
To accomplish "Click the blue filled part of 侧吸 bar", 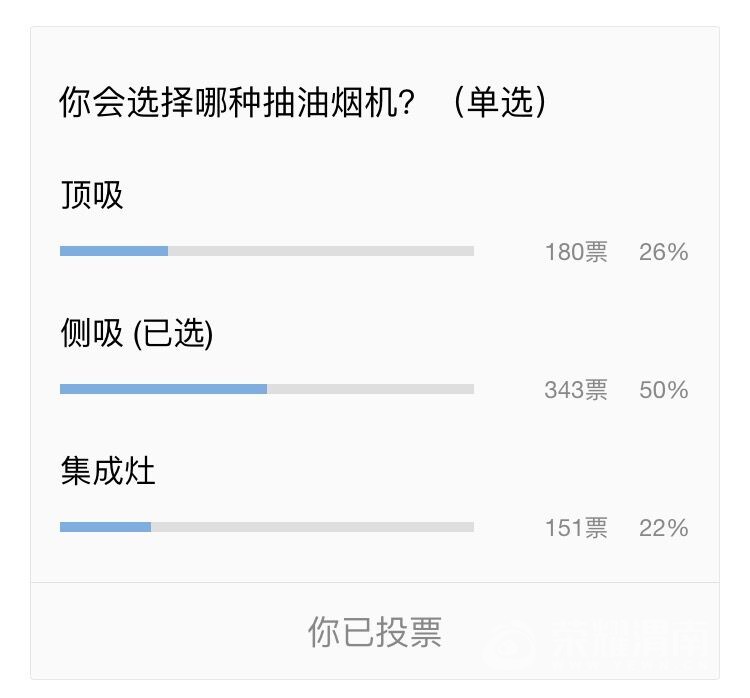I will (x=163, y=389).
